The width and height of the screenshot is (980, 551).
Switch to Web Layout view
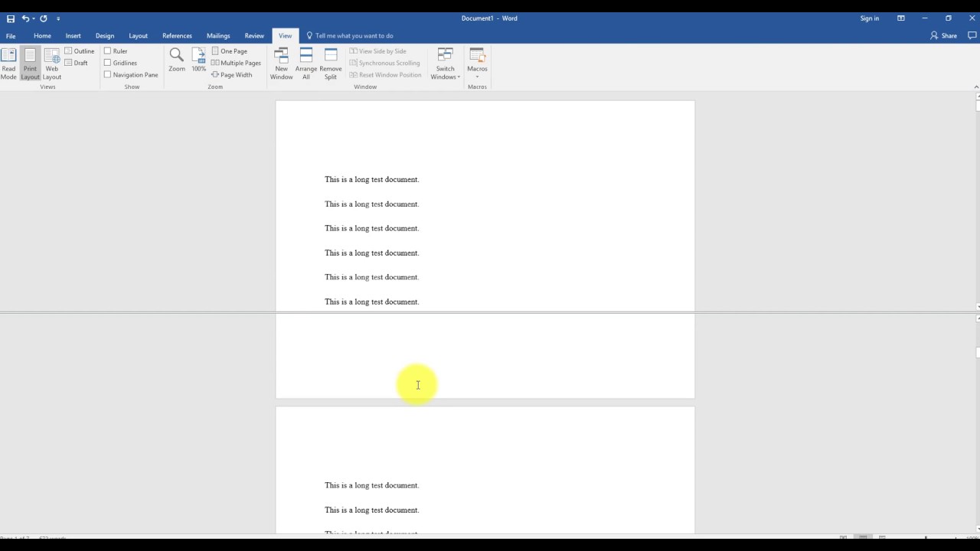tap(52, 64)
